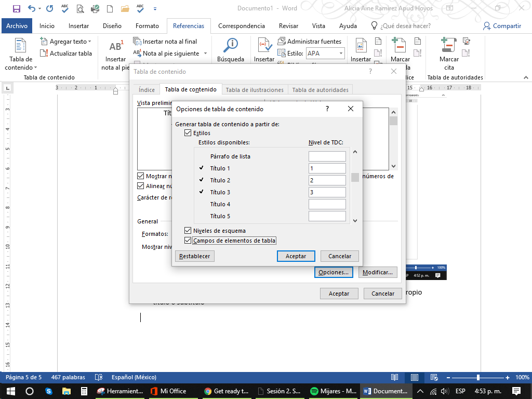Toggle Mostrar números checkbox in background dialog
The image size is (532, 399).
140,176
